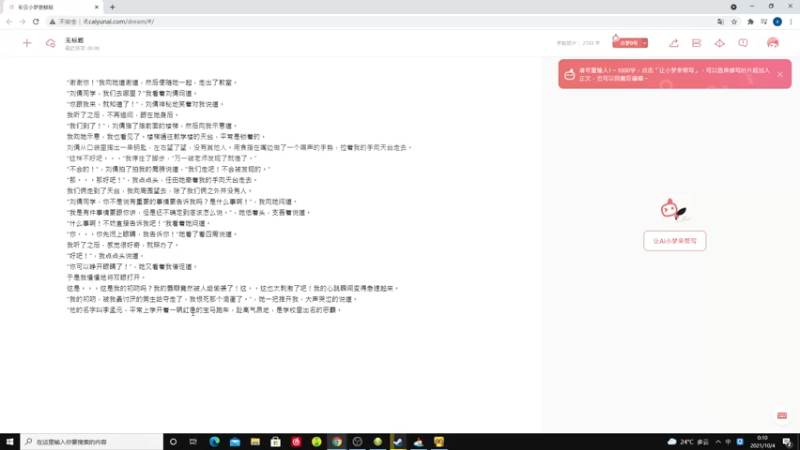This screenshot has height=450, width=800.
Task: Click the layout panels icon in toolbar
Action: pyautogui.click(x=696, y=43)
